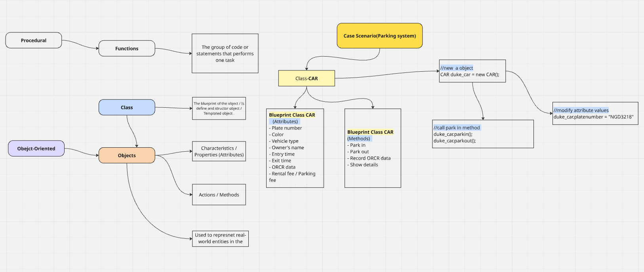
Task: Click the highlighted (Methods) label
Action: [x=359, y=139]
